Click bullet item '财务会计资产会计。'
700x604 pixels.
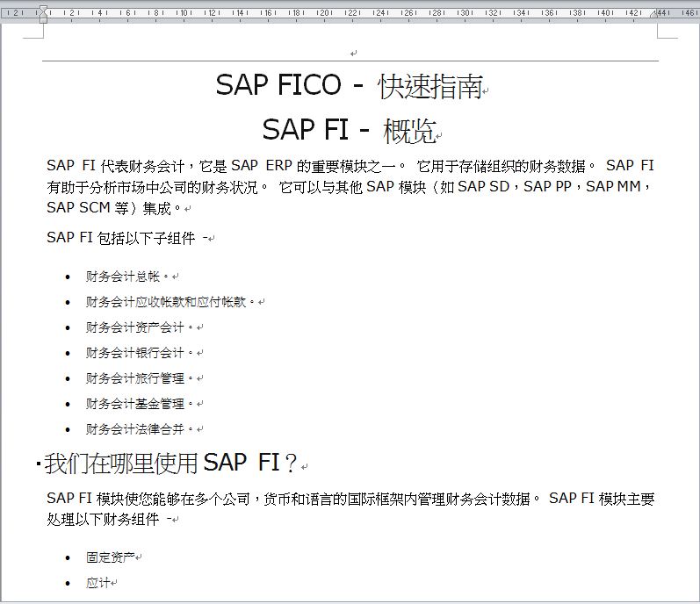(141, 327)
